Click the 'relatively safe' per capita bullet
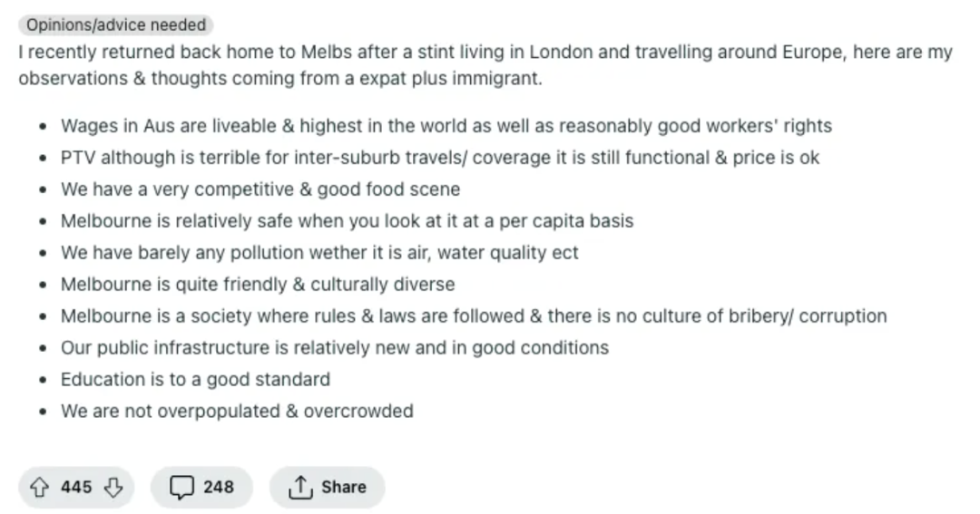This screenshot has height=514, width=980. pyautogui.click(x=347, y=221)
